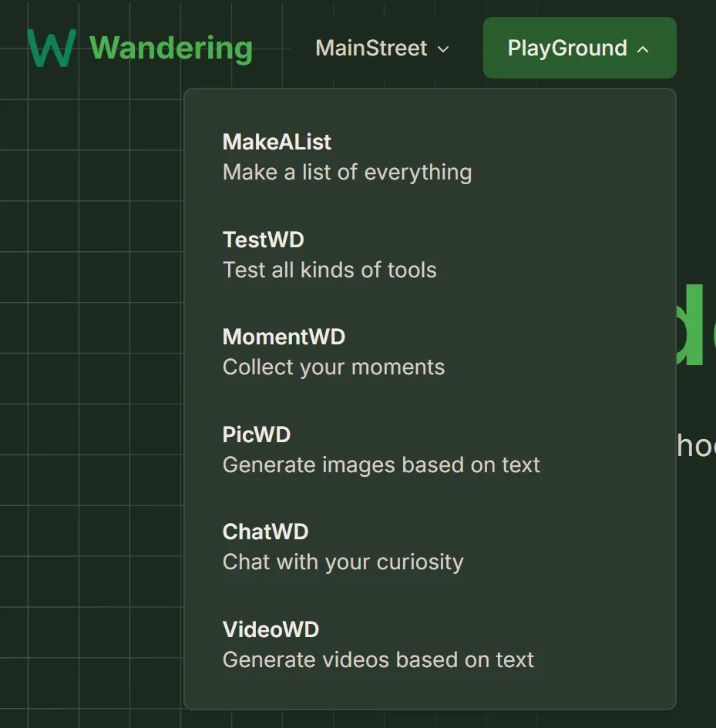Click the partially hidden subtitle text at right
The width and height of the screenshot is (716, 728).
[696, 445]
